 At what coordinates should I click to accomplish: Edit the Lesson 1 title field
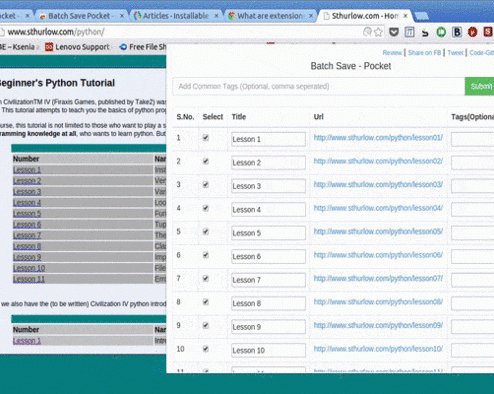tap(268, 139)
